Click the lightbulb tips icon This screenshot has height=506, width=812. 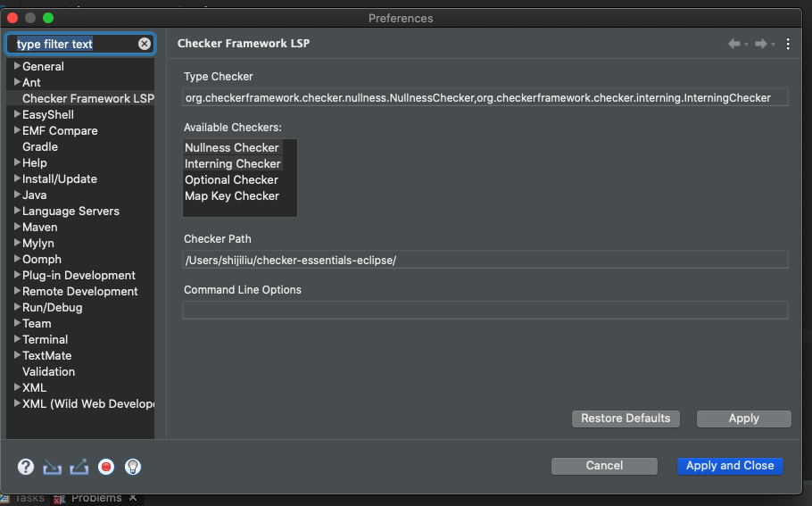(133, 467)
